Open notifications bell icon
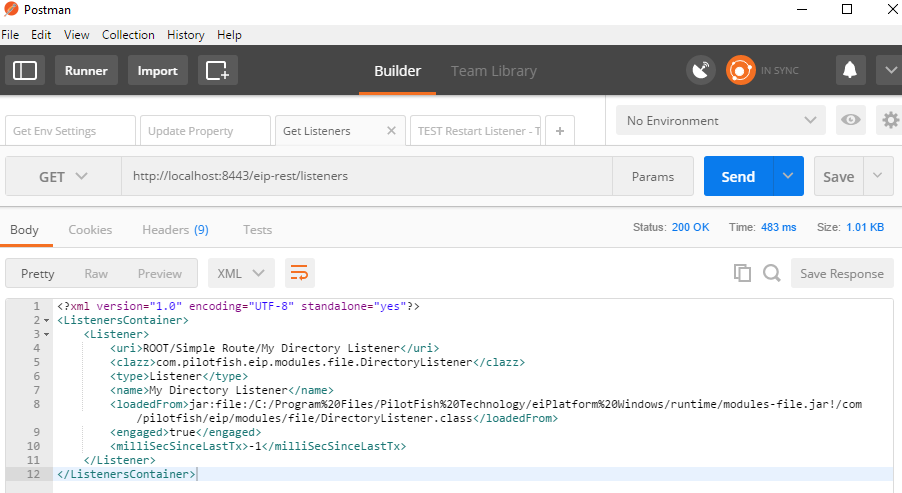The height and width of the screenshot is (493, 902). pos(850,70)
